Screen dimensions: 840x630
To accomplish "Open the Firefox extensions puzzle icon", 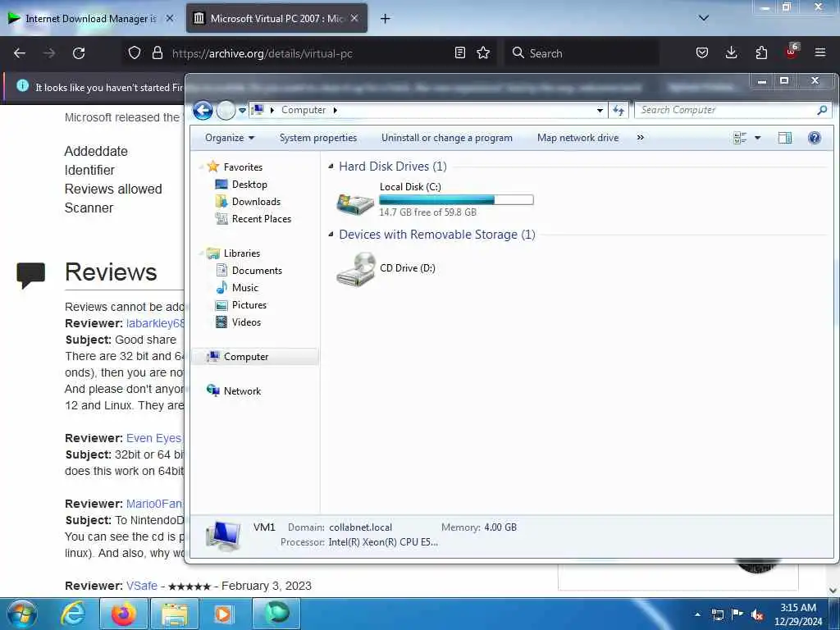I will [x=761, y=52].
